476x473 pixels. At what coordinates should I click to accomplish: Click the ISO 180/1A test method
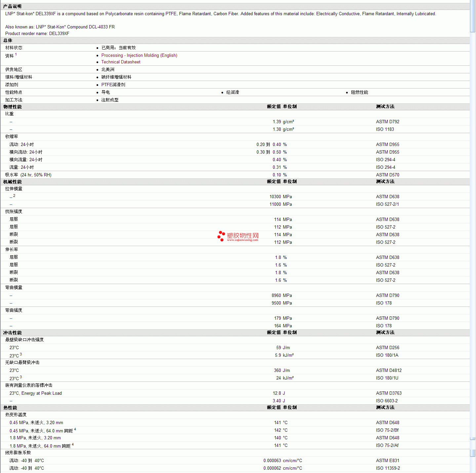point(387,355)
